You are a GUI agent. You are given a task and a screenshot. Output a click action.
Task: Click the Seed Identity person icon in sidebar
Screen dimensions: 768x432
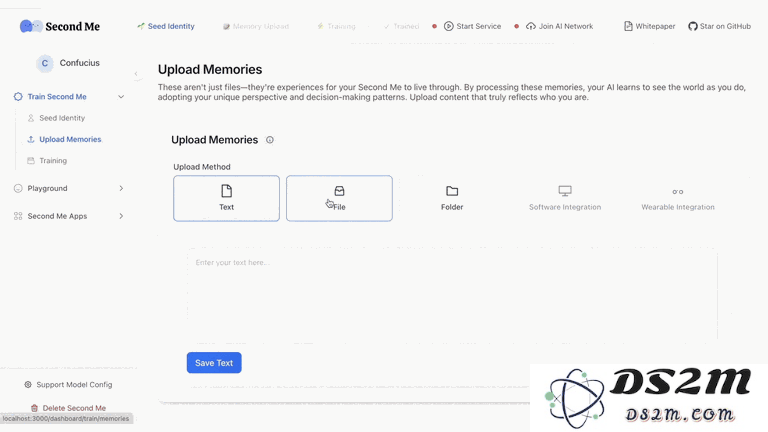31,118
